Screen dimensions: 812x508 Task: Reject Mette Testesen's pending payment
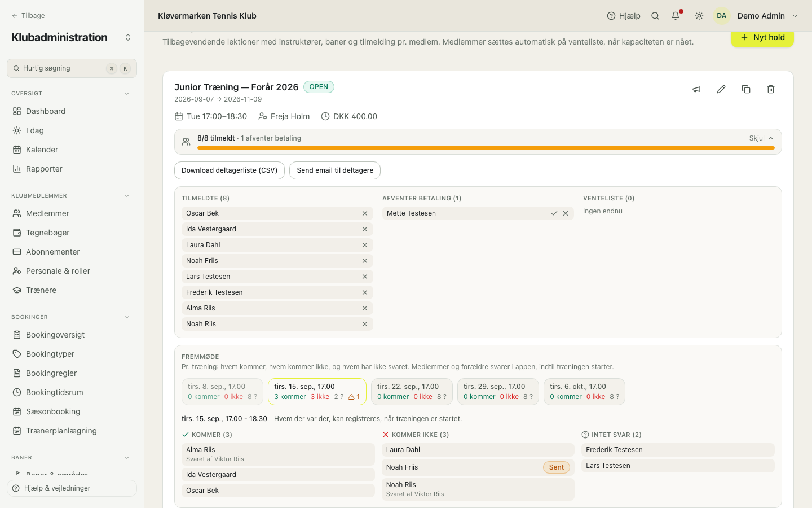tap(566, 213)
